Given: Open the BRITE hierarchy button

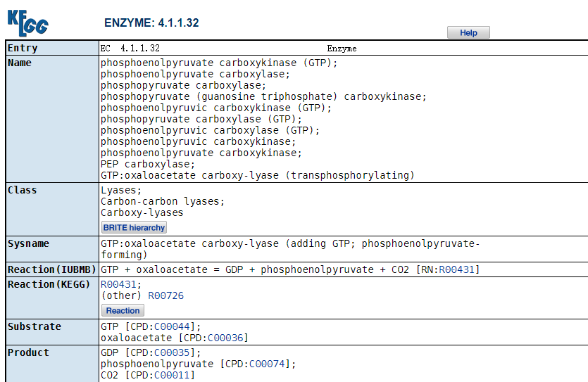Looking at the screenshot, I should coord(134,228).
